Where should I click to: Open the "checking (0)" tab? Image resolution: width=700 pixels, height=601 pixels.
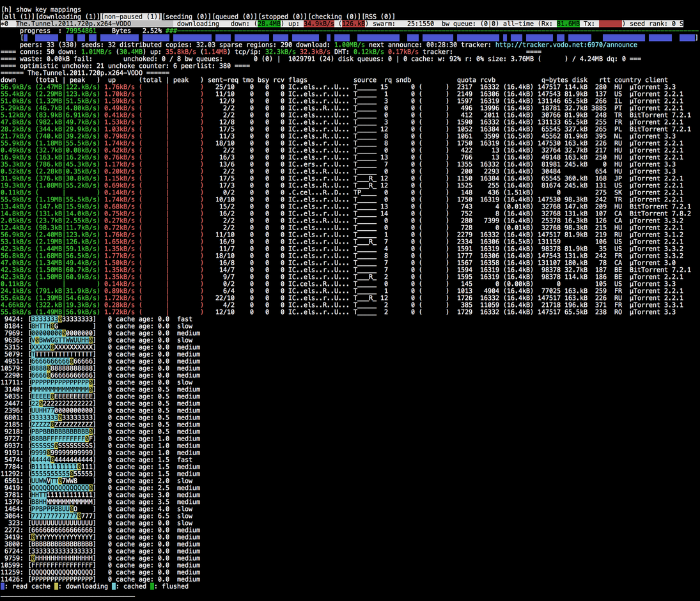click(x=334, y=17)
